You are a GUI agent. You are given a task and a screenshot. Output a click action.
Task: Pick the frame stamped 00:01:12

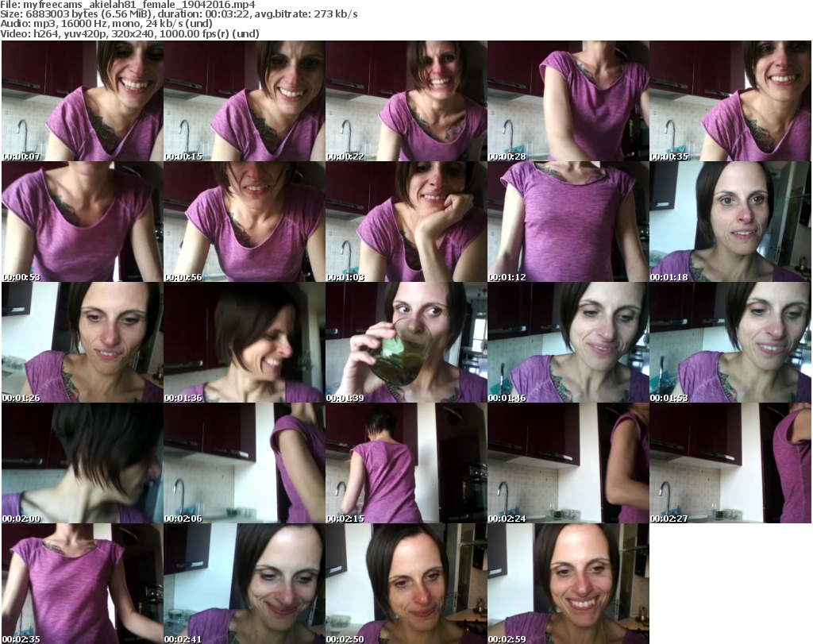568,222
